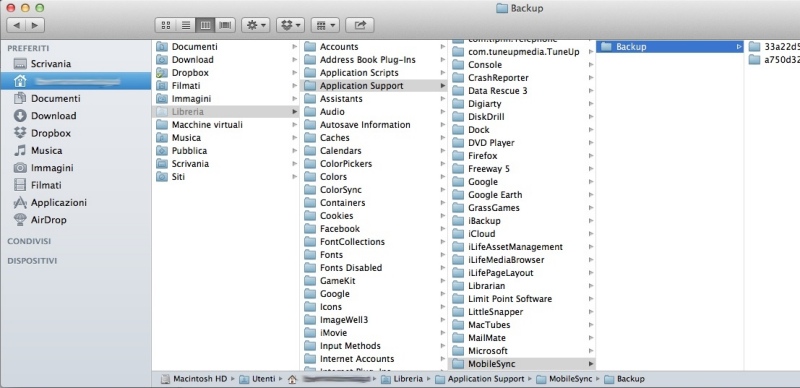Select the Firefox folder
The image size is (800, 388).
point(522,156)
